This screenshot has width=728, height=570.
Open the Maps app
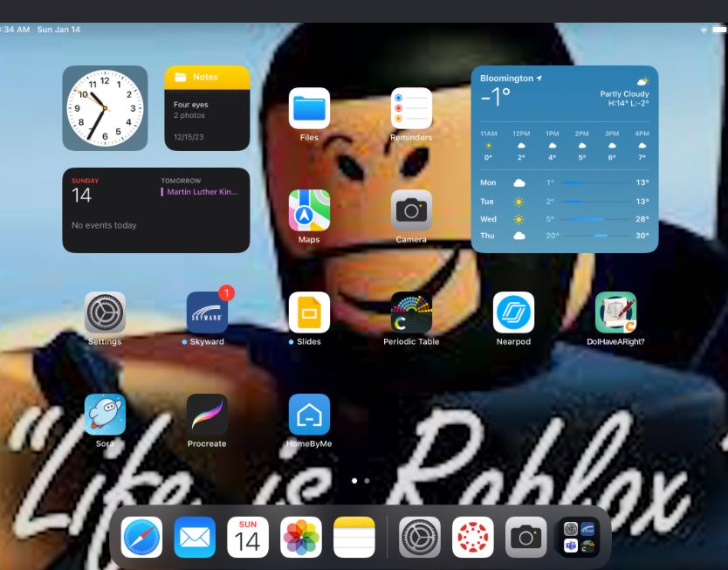[x=309, y=210]
